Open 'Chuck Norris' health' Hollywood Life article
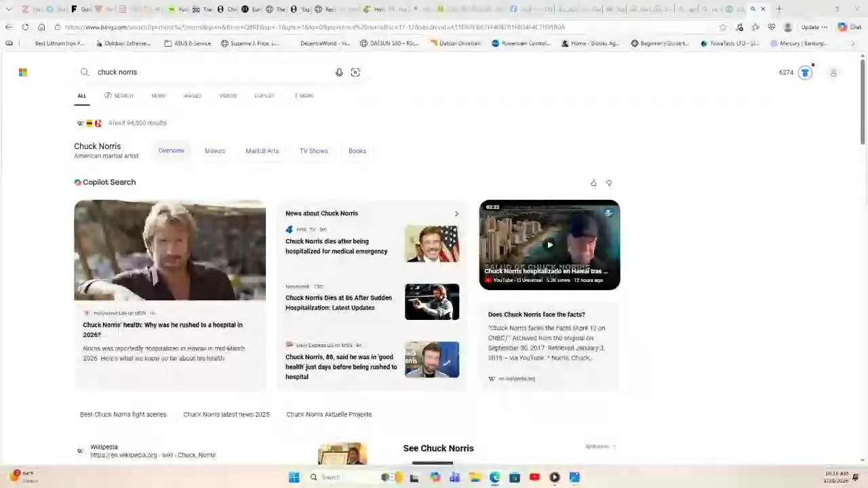Viewport: 868px width, 488px height. [x=163, y=329]
